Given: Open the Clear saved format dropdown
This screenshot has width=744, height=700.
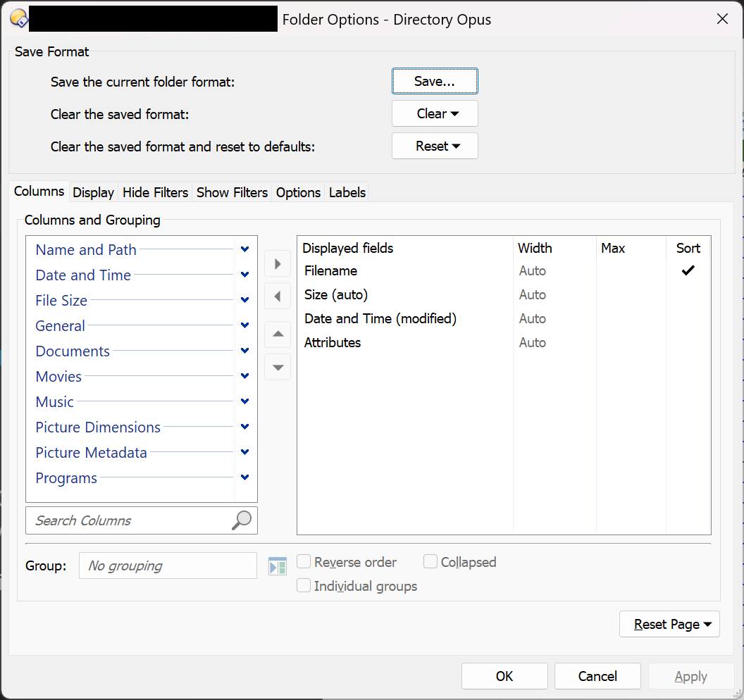Looking at the screenshot, I should pyautogui.click(x=435, y=114).
